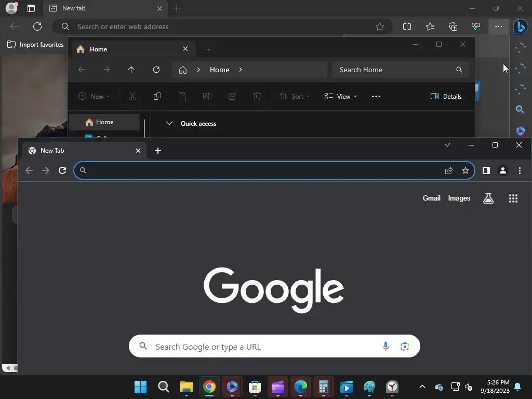Refresh File Explorer view
This screenshot has height=399, width=532.
(x=156, y=70)
